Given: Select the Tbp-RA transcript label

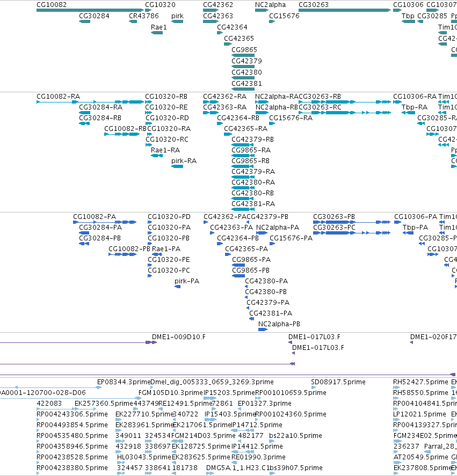Looking at the screenshot, I should tap(415, 107).
